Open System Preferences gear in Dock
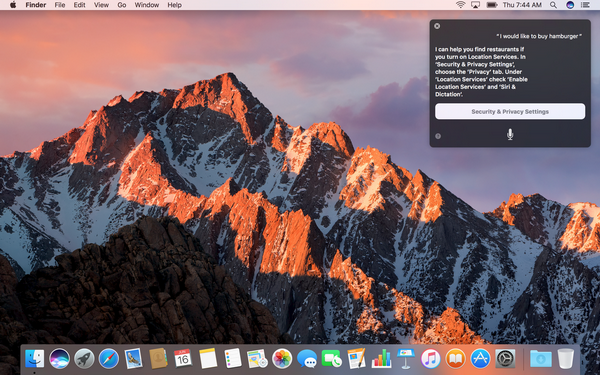 505,359
